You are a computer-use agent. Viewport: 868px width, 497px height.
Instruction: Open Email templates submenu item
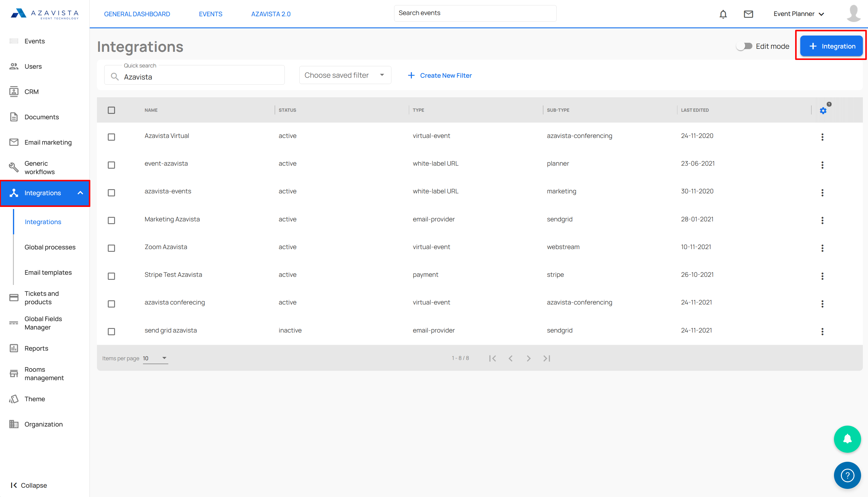48,272
